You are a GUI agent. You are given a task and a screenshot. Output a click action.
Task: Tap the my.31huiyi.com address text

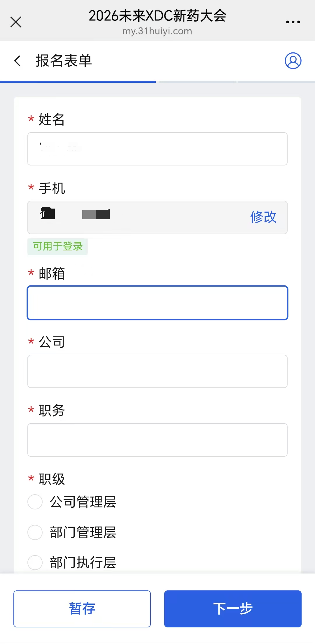pyautogui.click(x=157, y=31)
